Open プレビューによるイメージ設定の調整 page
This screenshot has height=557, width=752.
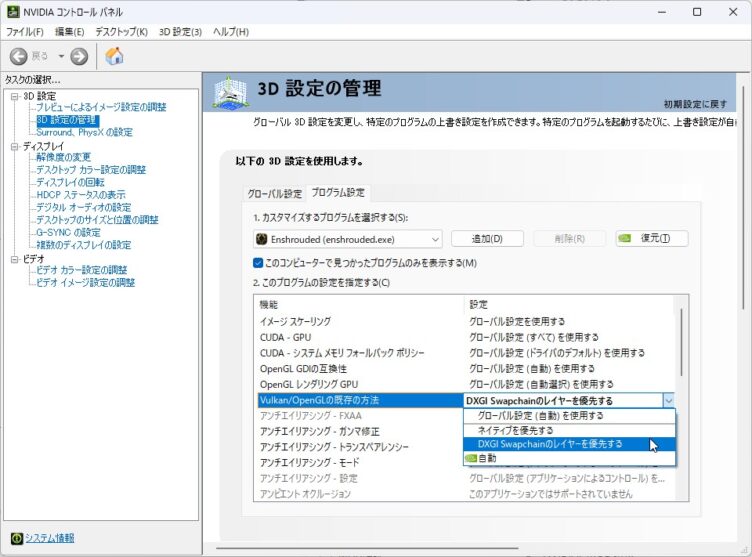tap(101, 107)
